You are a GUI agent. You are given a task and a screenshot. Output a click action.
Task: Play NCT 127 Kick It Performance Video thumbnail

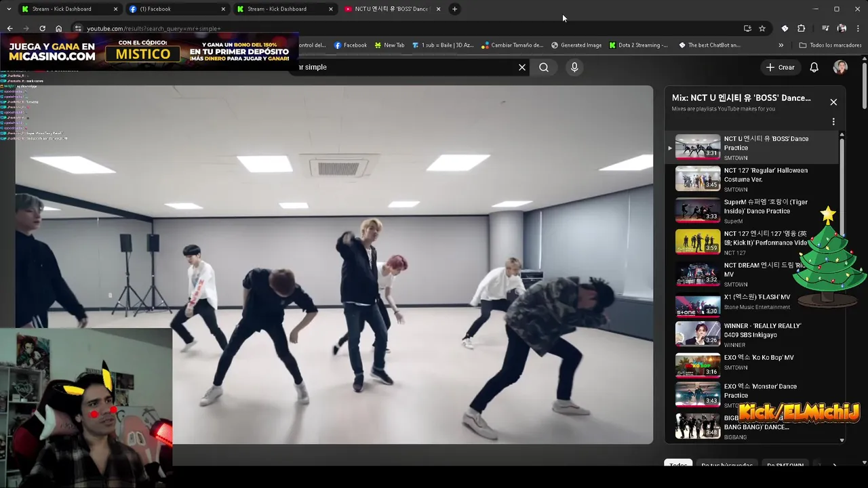[x=698, y=242]
